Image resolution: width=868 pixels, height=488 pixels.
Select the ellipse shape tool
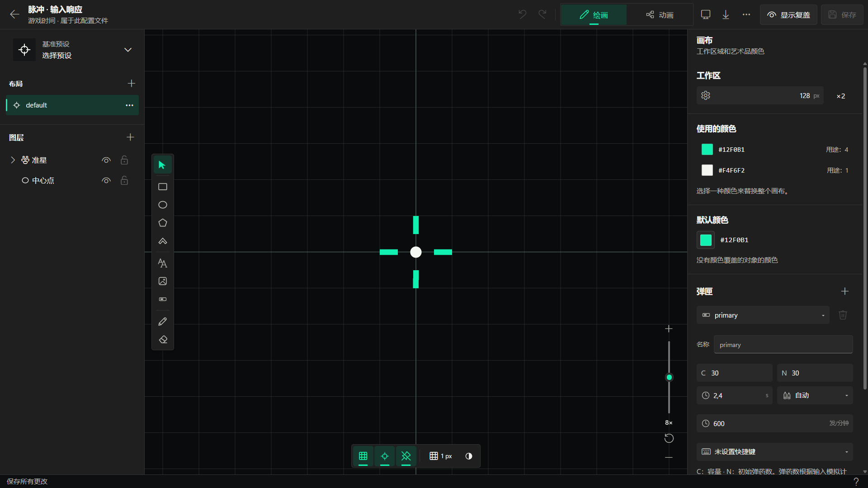click(163, 205)
